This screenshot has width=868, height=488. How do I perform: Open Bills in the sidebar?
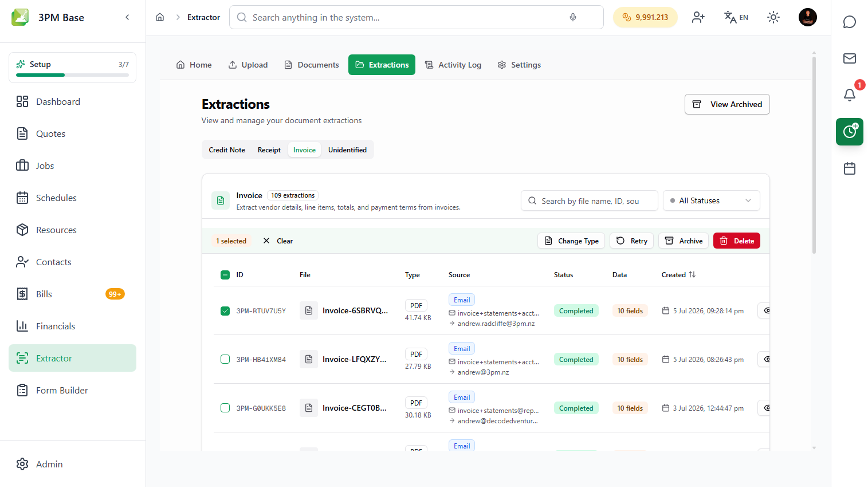click(x=72, y=294)
